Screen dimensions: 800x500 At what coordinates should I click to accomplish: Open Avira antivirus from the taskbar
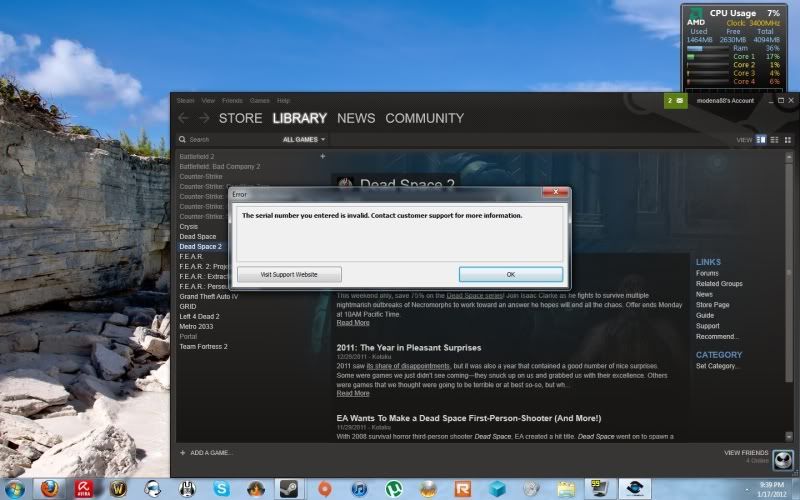coord(84,489)
